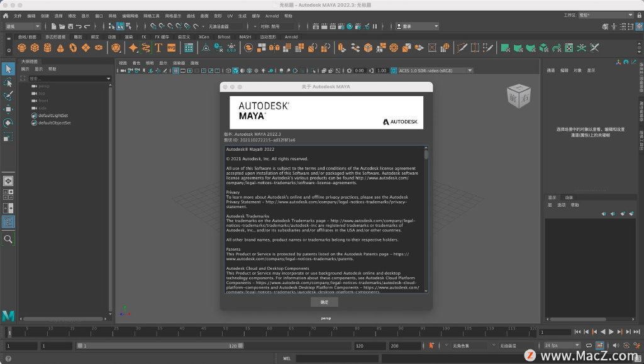Image resolution: width=644 pixels, height=364 pixels.
Task: Select the Select tool in Tool Box
Action: tap(8, 69)
